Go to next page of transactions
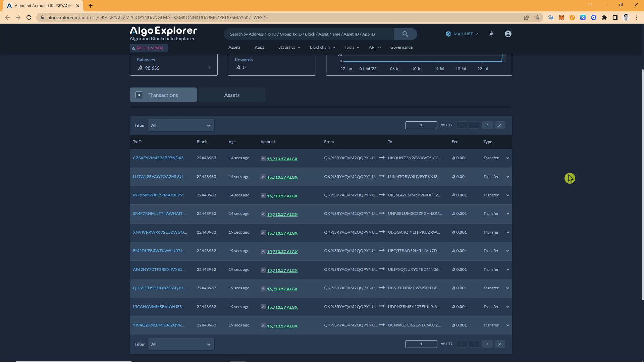Viewport: 644px width, 362px height. click(x=487, y=125)
